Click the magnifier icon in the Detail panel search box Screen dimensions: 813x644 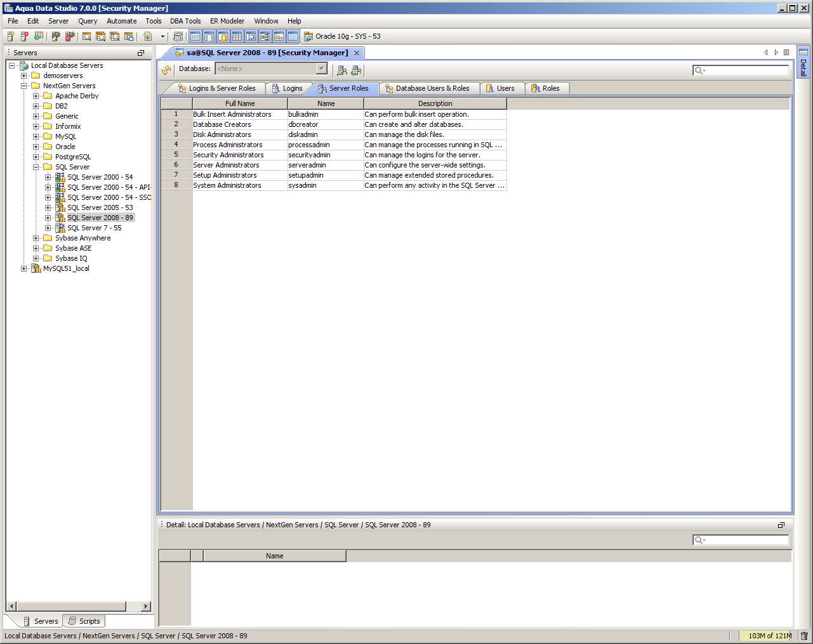click(x=699, y=540)
